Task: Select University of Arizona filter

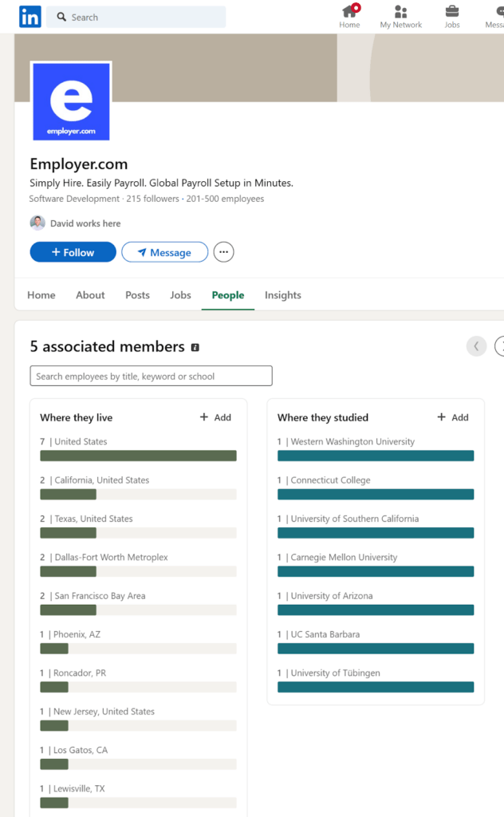Action: 376,603
